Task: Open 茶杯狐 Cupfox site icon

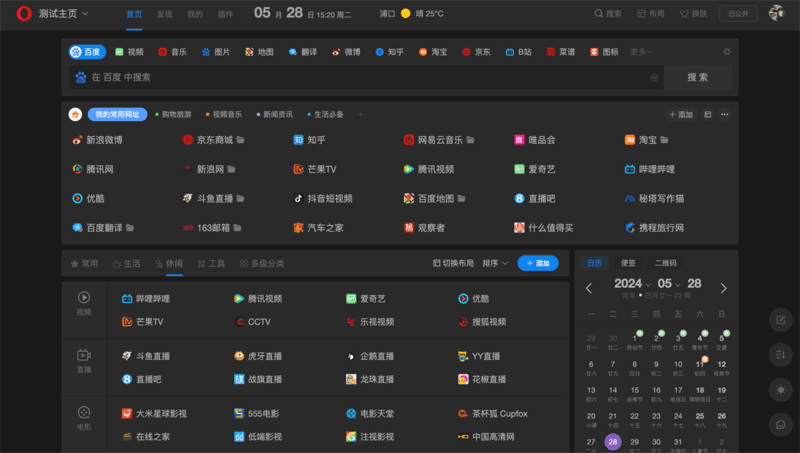Action: 463,414
